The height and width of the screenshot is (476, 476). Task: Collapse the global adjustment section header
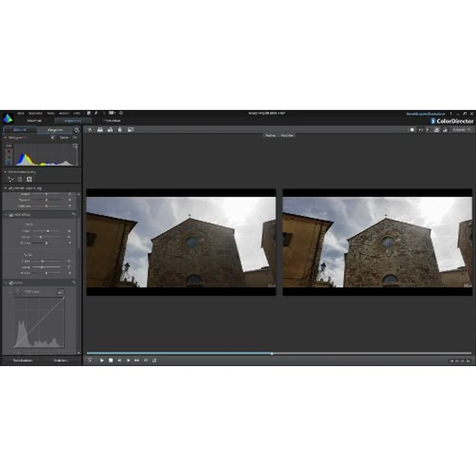point(5,188)
